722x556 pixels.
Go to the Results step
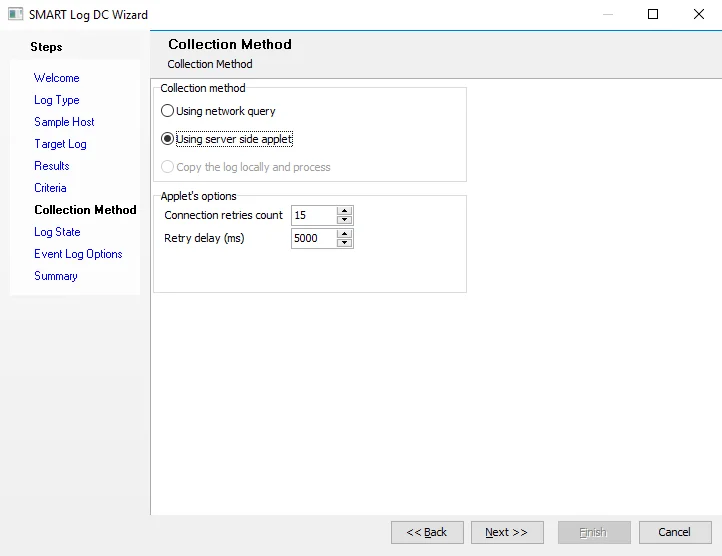click(52, 166)
